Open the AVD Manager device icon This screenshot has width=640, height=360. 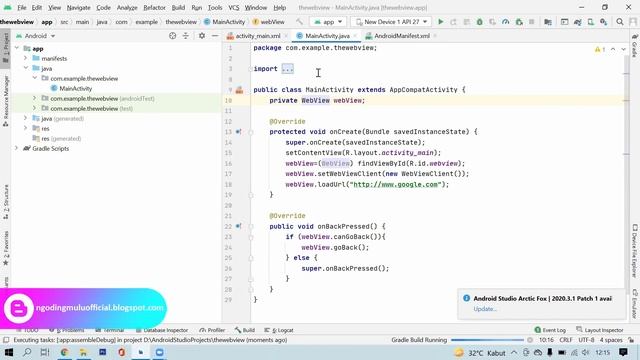pos(591,22)
